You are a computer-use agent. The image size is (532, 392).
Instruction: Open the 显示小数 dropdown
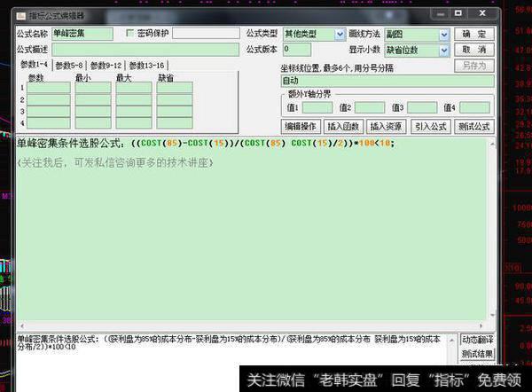444,51
